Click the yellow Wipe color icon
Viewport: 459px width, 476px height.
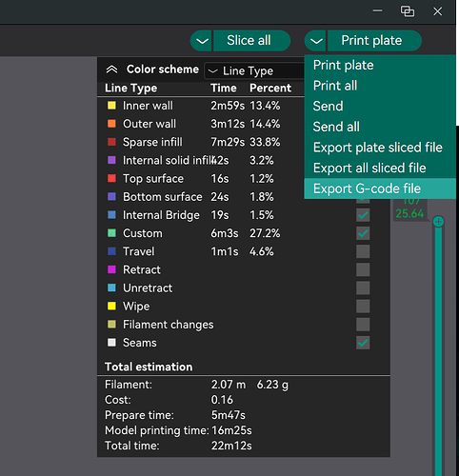tap(111, 307)
